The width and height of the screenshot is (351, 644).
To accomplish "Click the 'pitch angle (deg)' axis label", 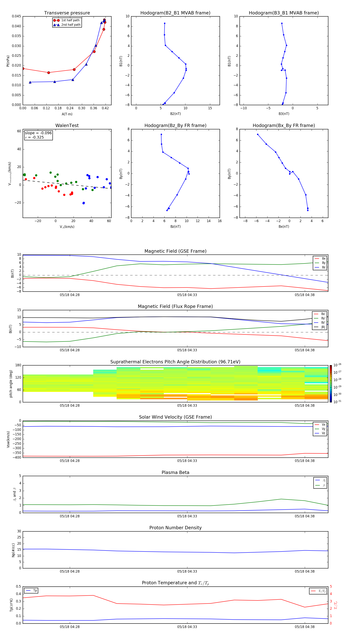I will pos(11,384).
